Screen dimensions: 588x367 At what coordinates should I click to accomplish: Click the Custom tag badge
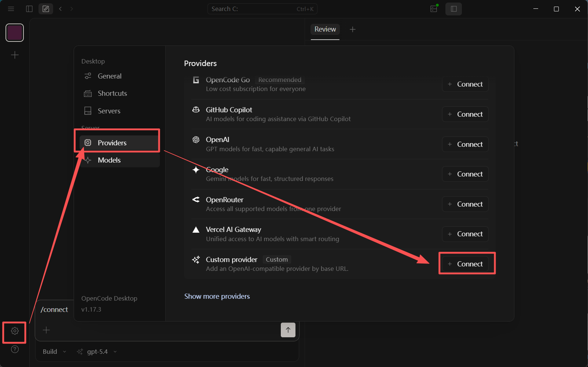(x=277, y=259)
